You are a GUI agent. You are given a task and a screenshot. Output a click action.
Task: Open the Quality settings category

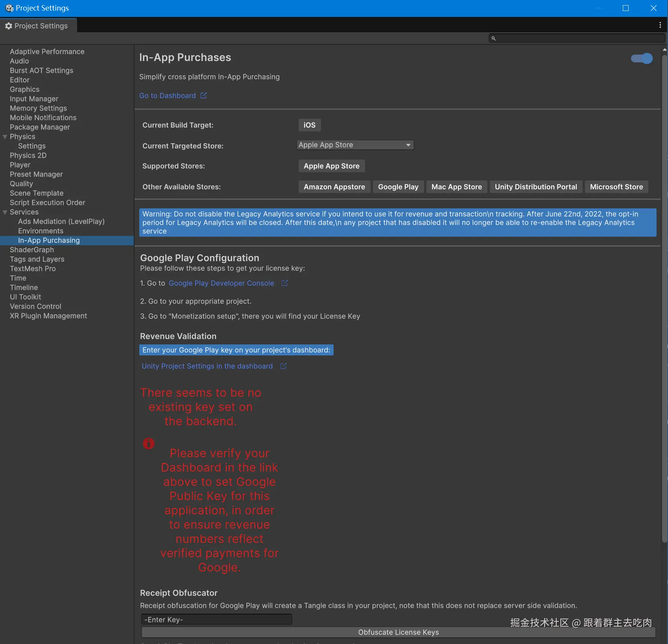[22, 184]
